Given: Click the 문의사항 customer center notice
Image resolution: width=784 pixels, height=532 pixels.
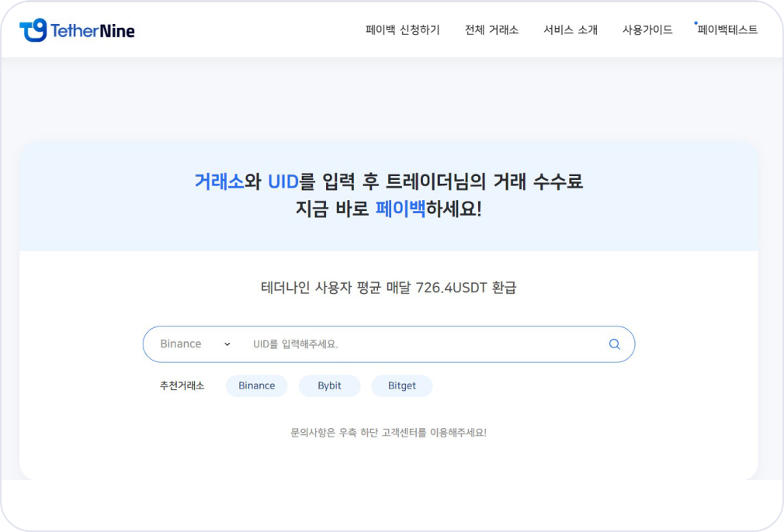Looking at the screenshot, I should 388,433.
